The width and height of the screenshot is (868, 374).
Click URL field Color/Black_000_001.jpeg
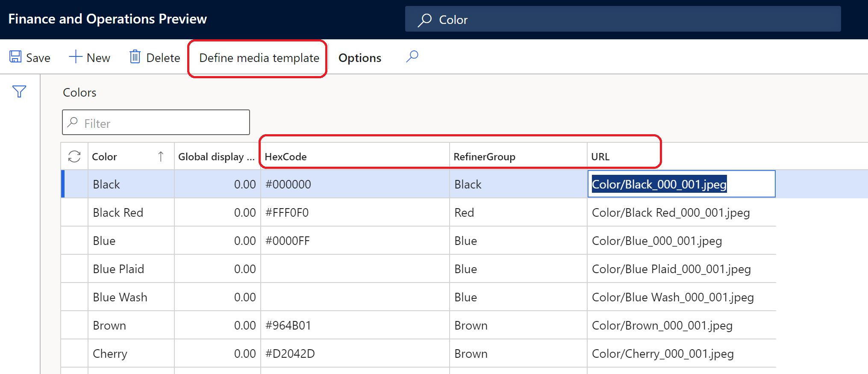coord(682,184)
